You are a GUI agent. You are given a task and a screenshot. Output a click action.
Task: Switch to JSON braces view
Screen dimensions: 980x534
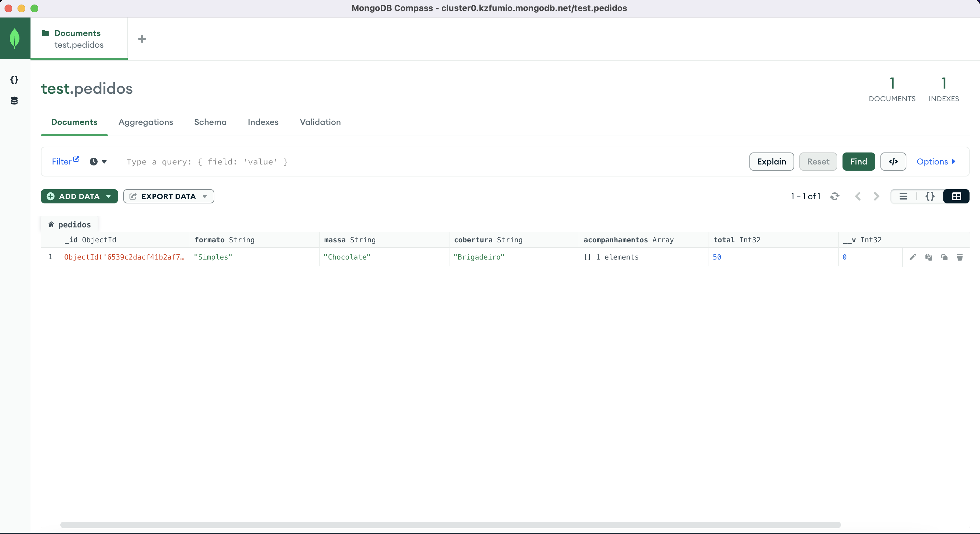[x=929, y=196]
